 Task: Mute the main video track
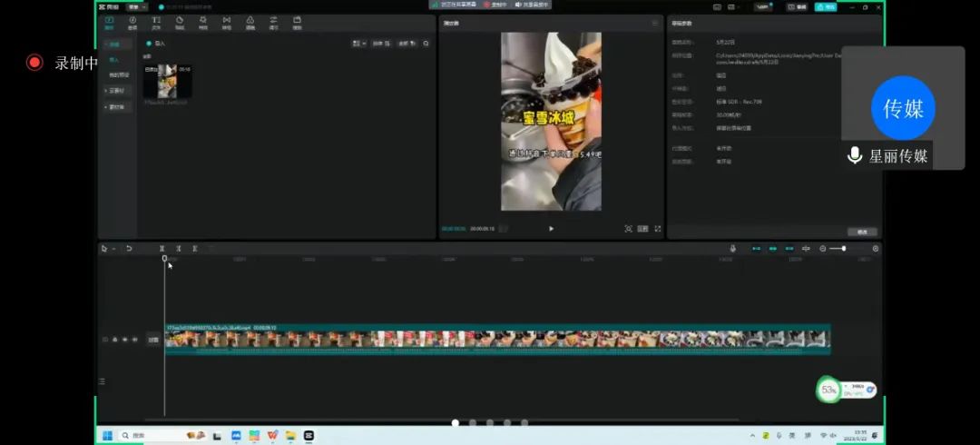pos(134,339)
